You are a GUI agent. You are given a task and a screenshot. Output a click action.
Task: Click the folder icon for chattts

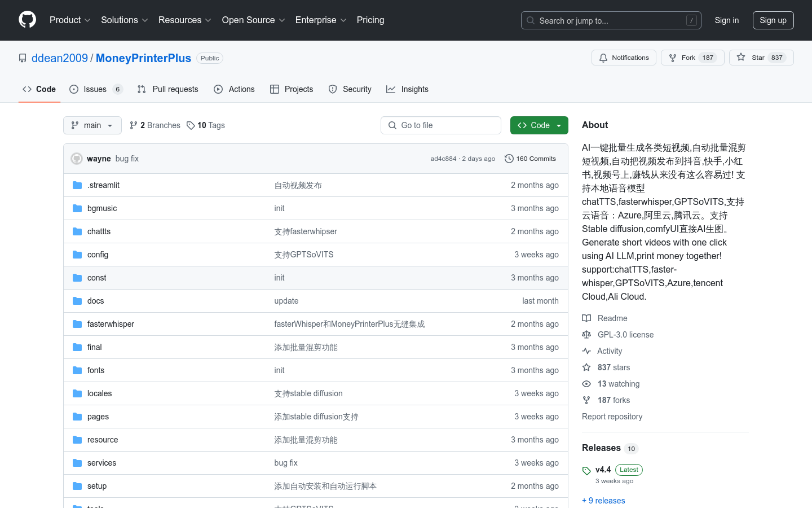click(x=77, y=231)
